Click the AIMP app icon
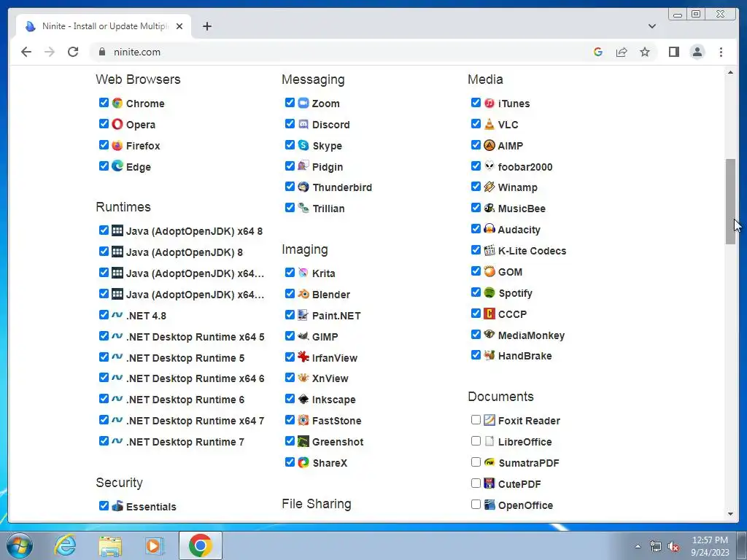 (x=489, y=145)
